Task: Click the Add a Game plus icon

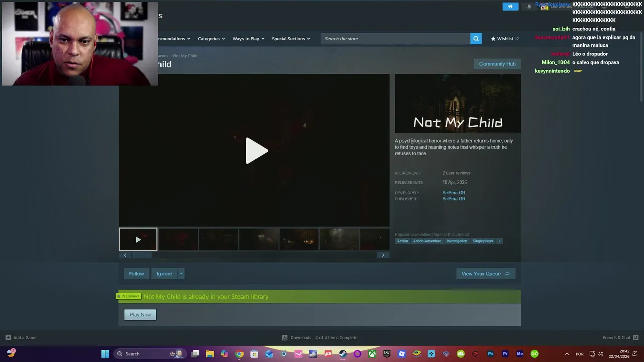Action: pos(8,338)
